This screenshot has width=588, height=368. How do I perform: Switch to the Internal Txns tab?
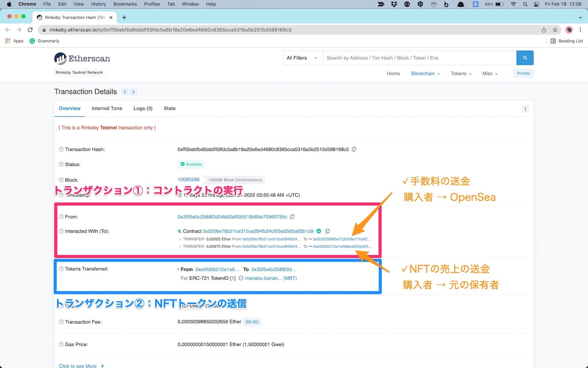pyautogui.click(x=107, y=108)
